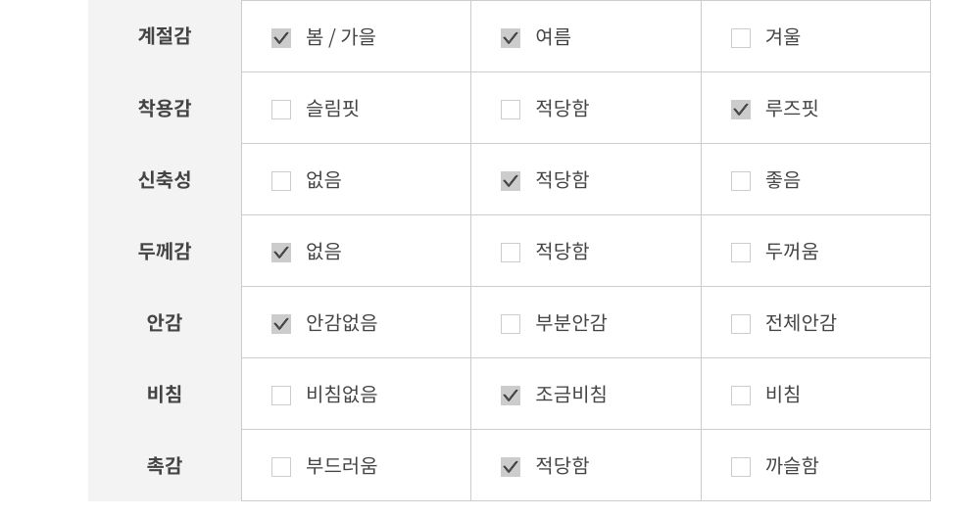
Task: Uncheck 적당함 in the 신축성 row
Action: [511, 181]
